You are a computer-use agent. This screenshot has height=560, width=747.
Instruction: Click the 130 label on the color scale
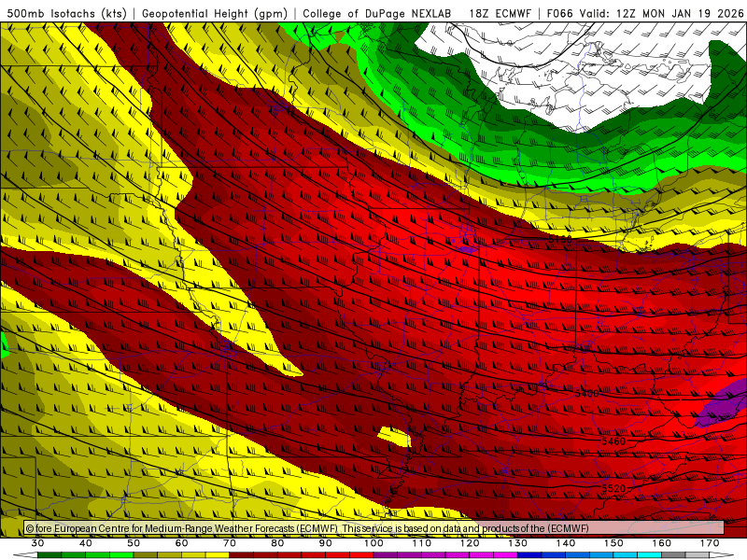(518, 543)
